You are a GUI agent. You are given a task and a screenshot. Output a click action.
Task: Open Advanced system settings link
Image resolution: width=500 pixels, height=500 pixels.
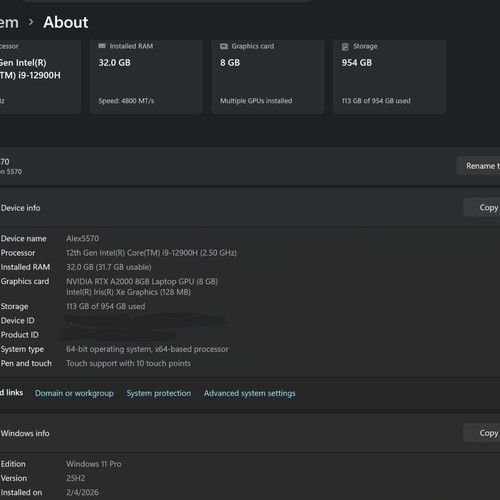pyautogui.click(x=250, y=393)
